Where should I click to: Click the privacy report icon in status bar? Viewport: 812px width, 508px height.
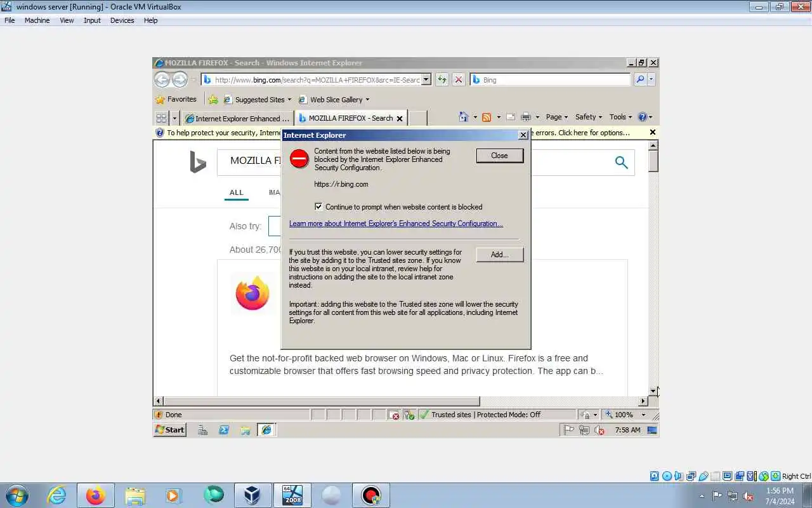(409, 415)
